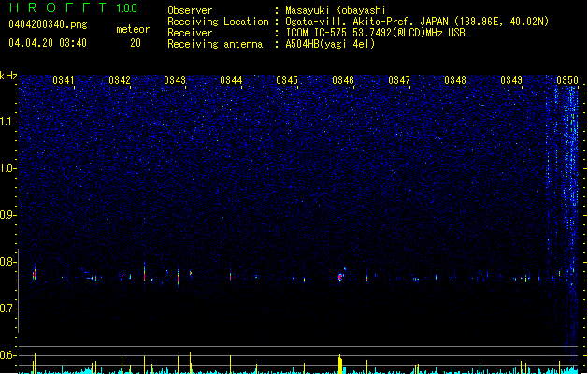Click the 0344 time marker
The image size is (588, 374).
(231, 80)
